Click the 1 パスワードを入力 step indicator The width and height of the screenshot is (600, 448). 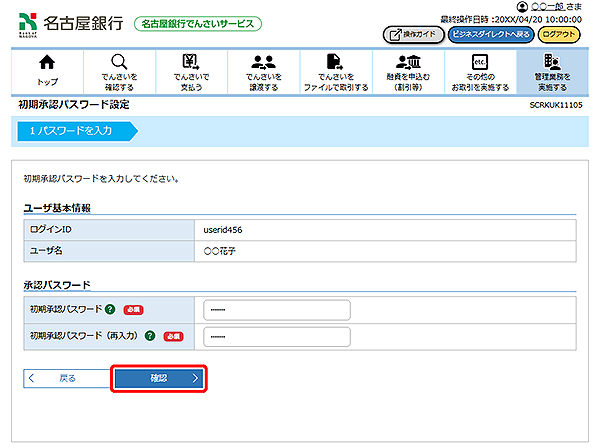pos(75,130)
